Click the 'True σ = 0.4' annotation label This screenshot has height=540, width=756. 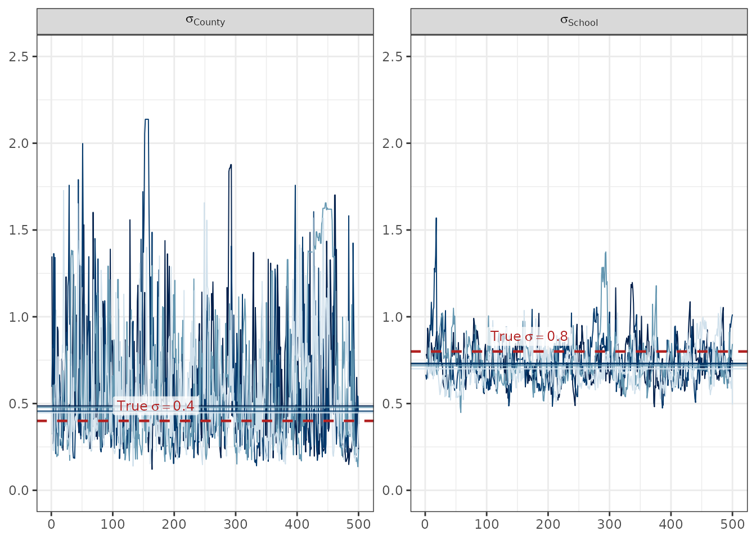click(156, 406)
